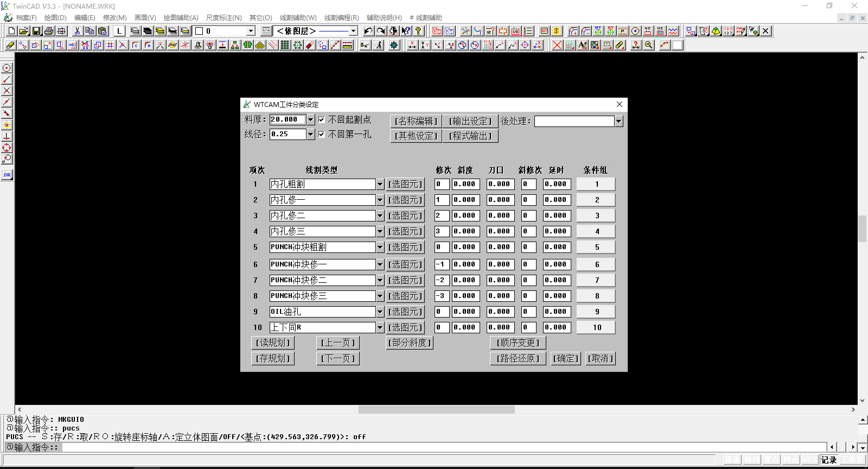Viewport: 868px width, 469px height.
Task: Select the endpoint snap icon
Action: [7, 79]
